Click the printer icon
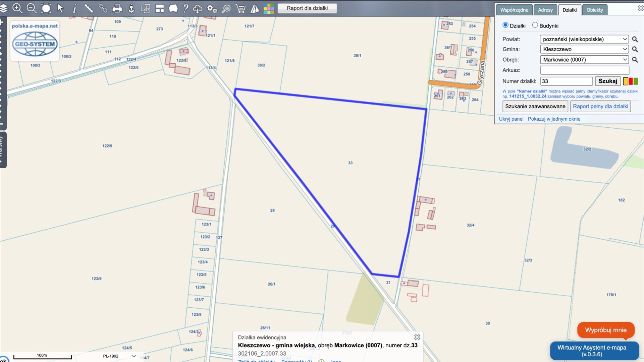 (x=117, y=8)
